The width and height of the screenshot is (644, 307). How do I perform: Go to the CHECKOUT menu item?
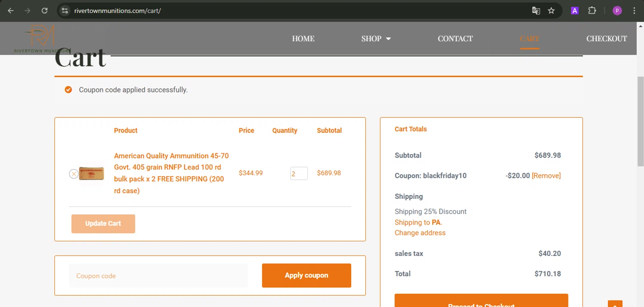point(607,39)
